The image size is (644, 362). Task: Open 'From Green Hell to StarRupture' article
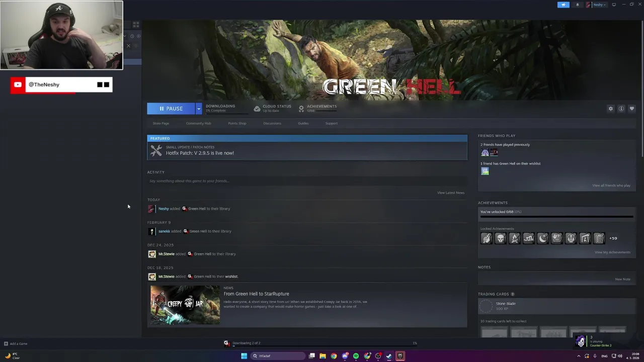(x=256, y=294)
